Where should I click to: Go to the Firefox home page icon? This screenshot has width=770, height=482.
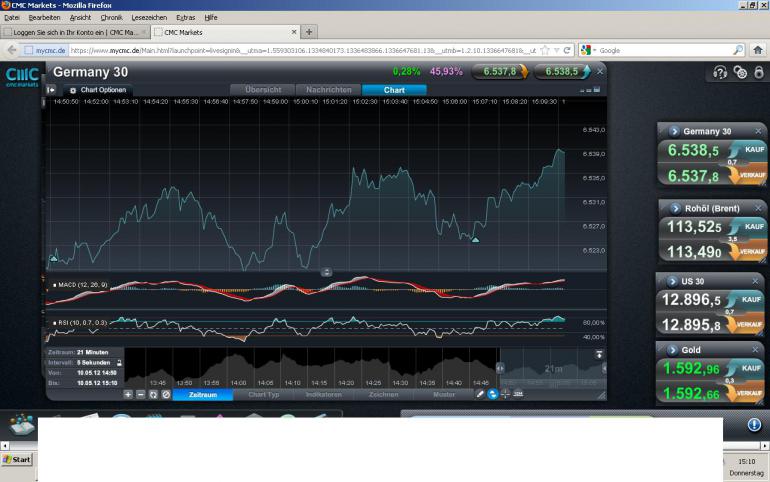(x=758, y=50)
